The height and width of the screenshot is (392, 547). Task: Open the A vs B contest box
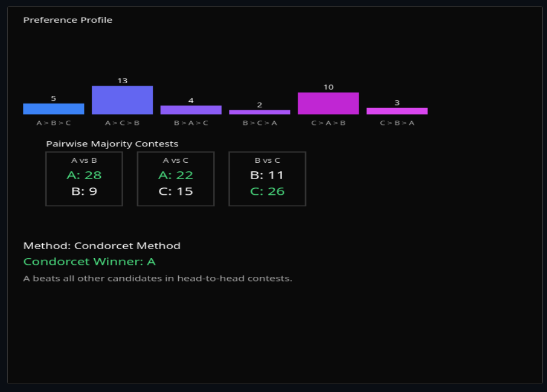(x=84, y=179)
